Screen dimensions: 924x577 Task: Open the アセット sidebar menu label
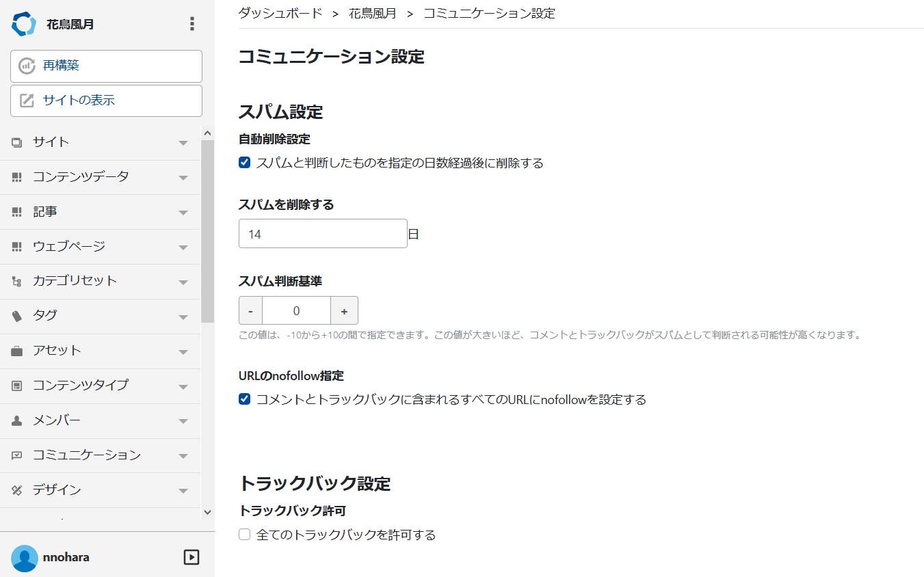[57, 351]
